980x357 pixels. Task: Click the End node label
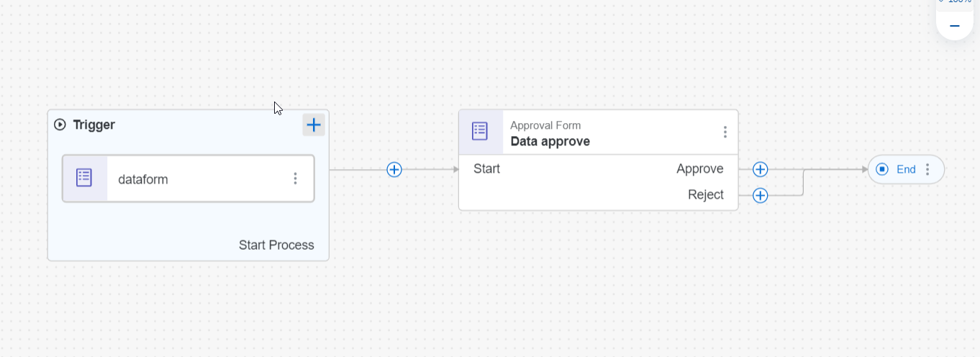point(906,170)
